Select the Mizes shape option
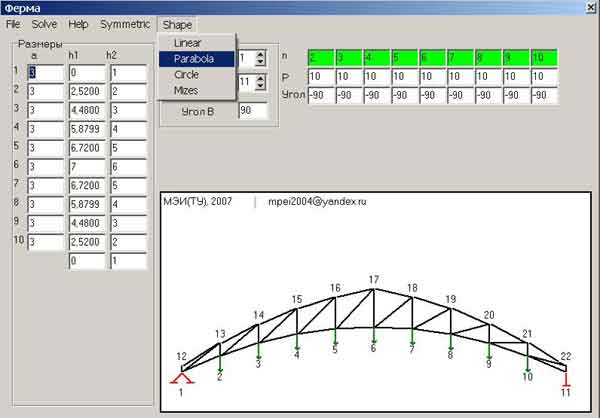This screenshot has width=600, height=418. click(x=186, y=90)
